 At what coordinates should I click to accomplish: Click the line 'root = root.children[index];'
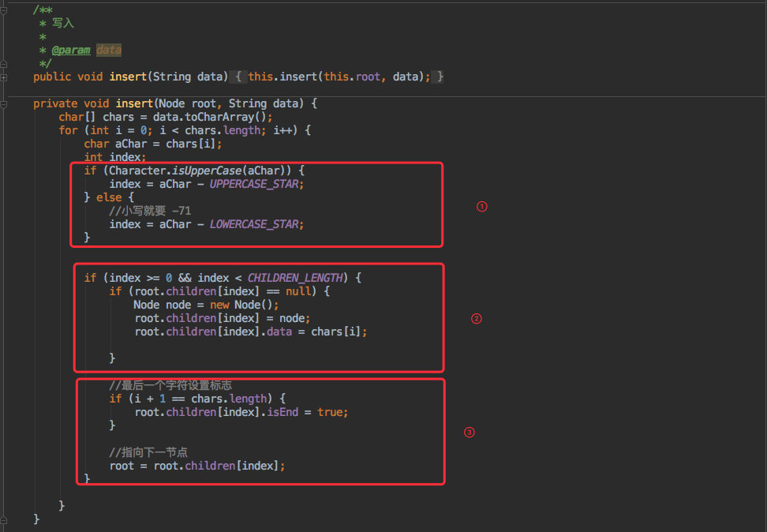(x=197, y=466)
